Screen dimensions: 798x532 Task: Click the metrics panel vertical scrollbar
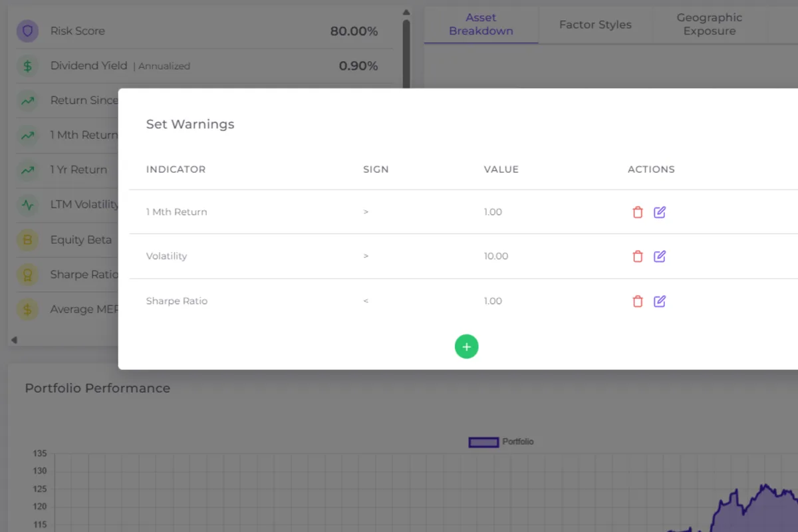[x=406, y=53]
